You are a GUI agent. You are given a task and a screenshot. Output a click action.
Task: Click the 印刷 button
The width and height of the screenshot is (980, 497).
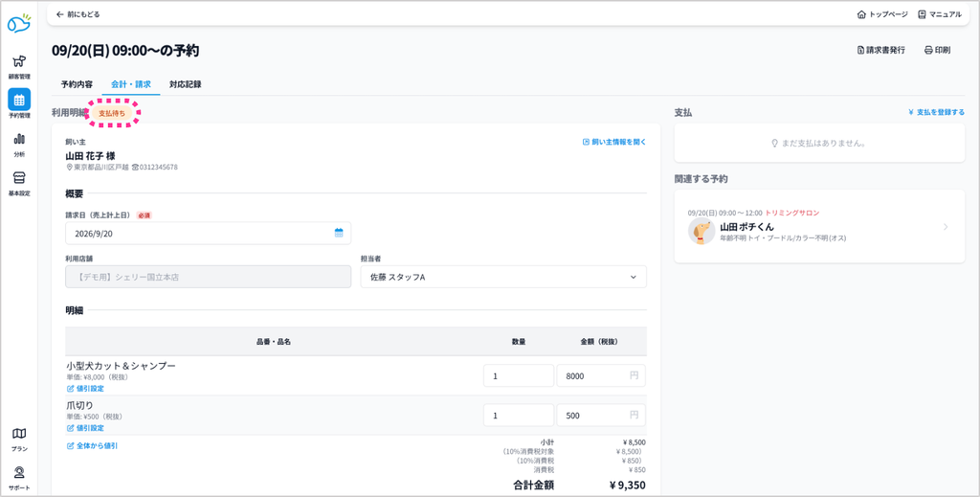(x=937, y=50)
